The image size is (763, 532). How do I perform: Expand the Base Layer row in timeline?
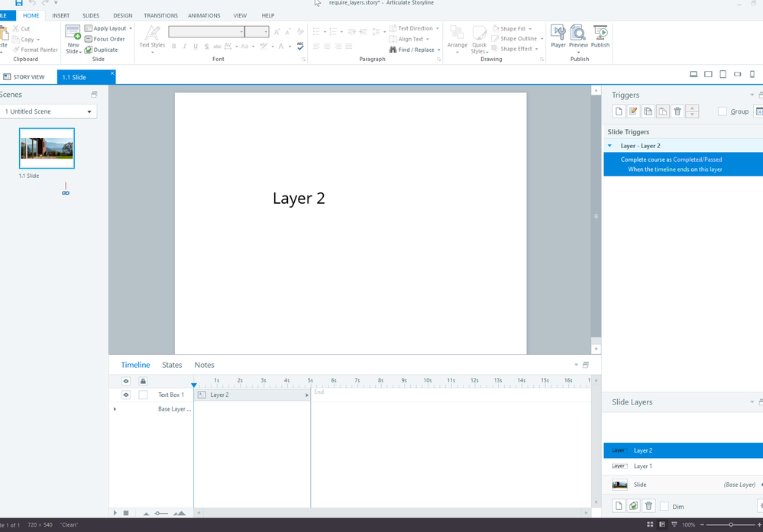(115, 409)
